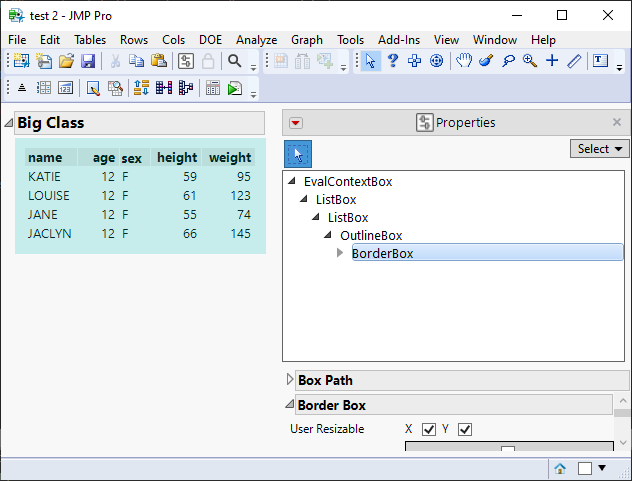Expand the BorderBox tree node
The height and width of the screenshot is (481, 632).
click(x=340, y=253)
